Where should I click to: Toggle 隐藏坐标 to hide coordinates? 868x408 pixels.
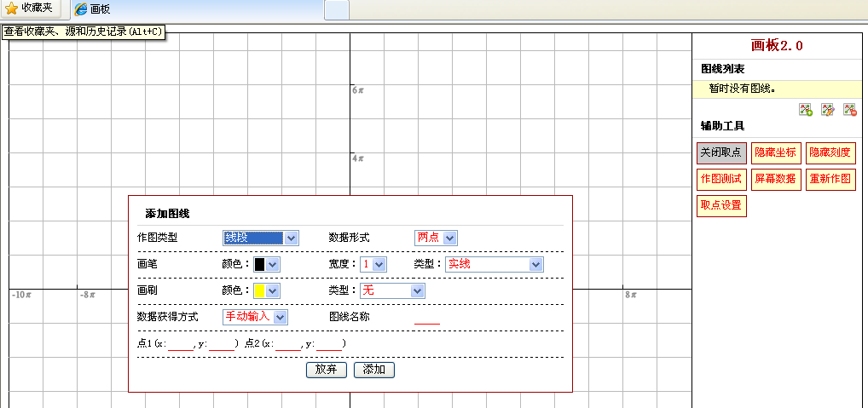point(775,152)
